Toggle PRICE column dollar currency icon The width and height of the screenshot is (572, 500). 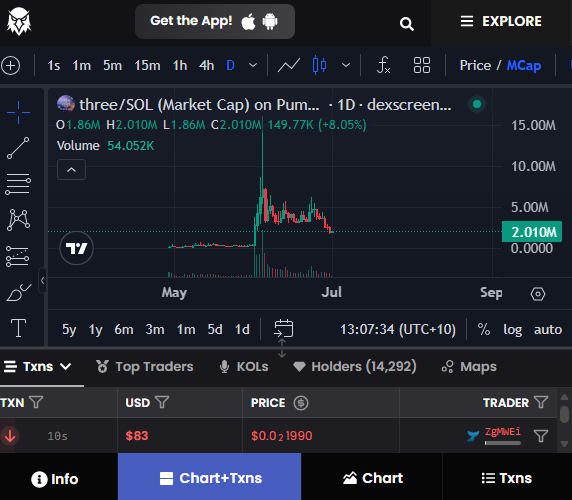coord(301,403)
